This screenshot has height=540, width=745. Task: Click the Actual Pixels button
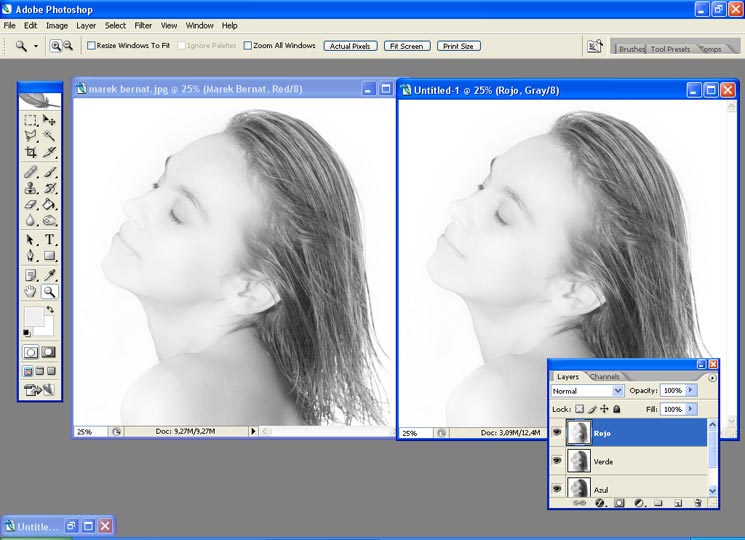[350, 46]
